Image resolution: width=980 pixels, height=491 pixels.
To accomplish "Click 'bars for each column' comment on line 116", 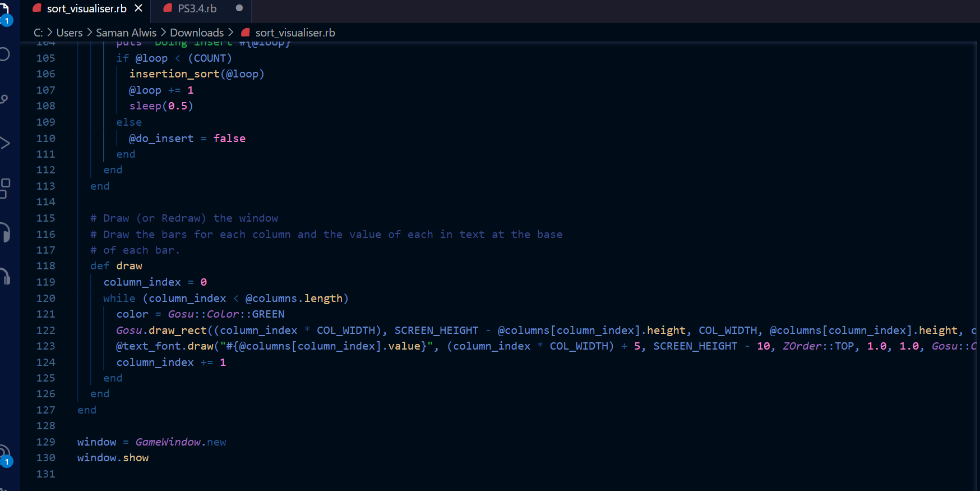I will (x=226, y=235).
